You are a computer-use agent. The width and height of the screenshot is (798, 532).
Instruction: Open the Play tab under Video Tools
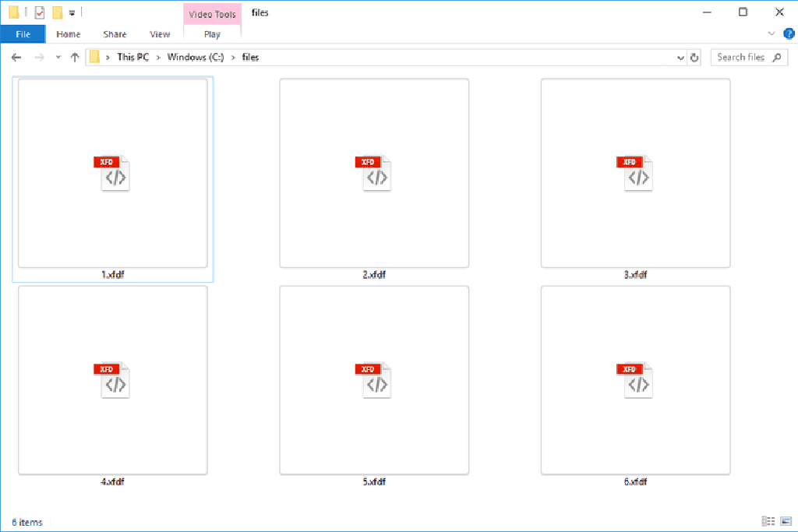(212, 34)
